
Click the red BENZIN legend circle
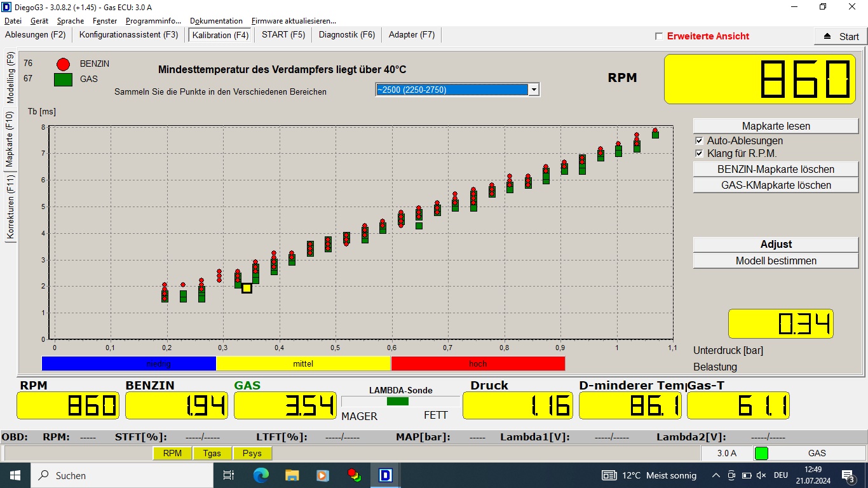[63, 64]
